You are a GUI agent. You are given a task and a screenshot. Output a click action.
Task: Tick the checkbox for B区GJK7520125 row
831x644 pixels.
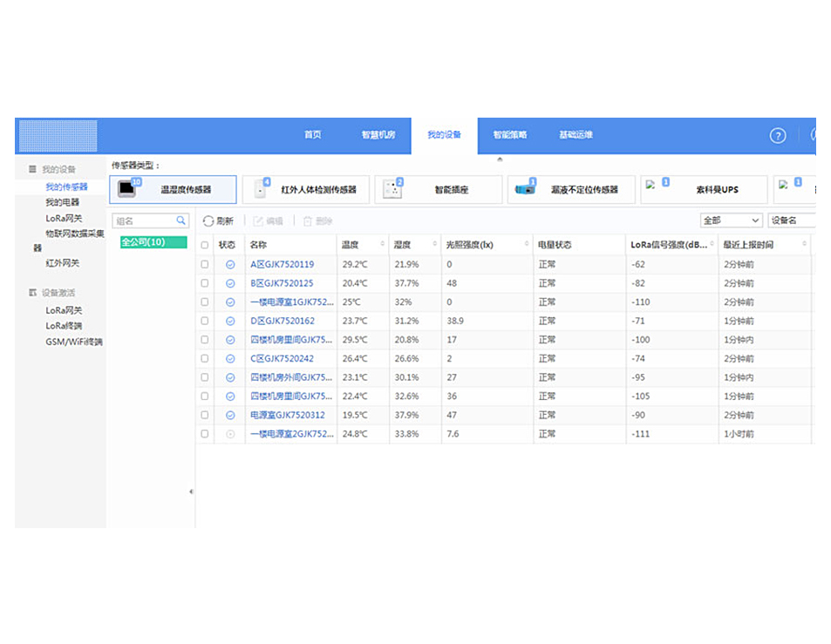[205, 283]
